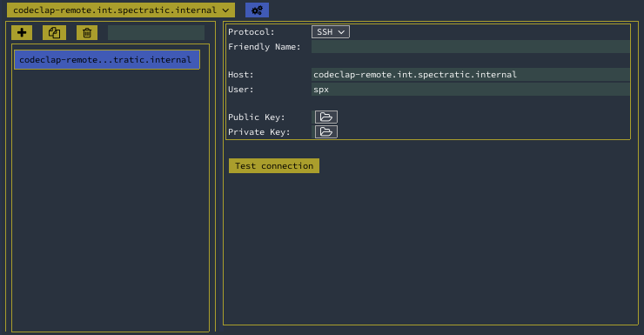644x335 pixels.
Task: Expand the SSH protocol dropdown
Action: (x=331, y=32)
